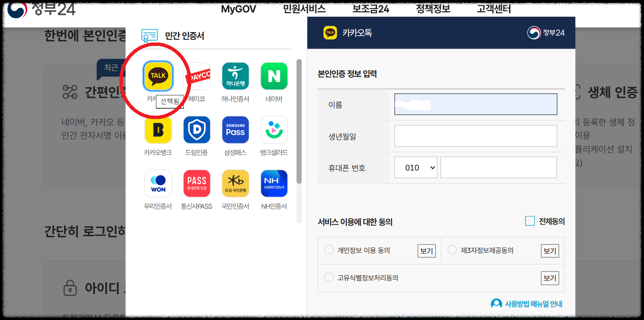Click the user icon beside 사용방법 매뉴얼 안내
Image resolution: width=644 pixels, height=320 pixels.
point(496,304)
